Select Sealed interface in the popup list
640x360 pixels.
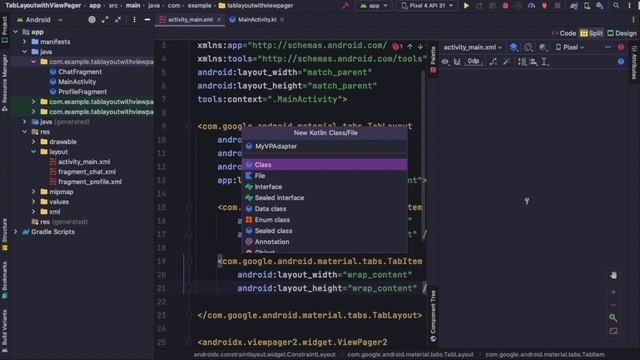tap(325, 198)
